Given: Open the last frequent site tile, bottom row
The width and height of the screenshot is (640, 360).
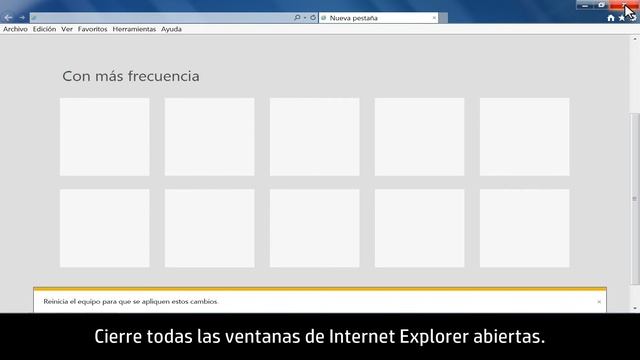Looking at the screenshot, I should [524, 228].
